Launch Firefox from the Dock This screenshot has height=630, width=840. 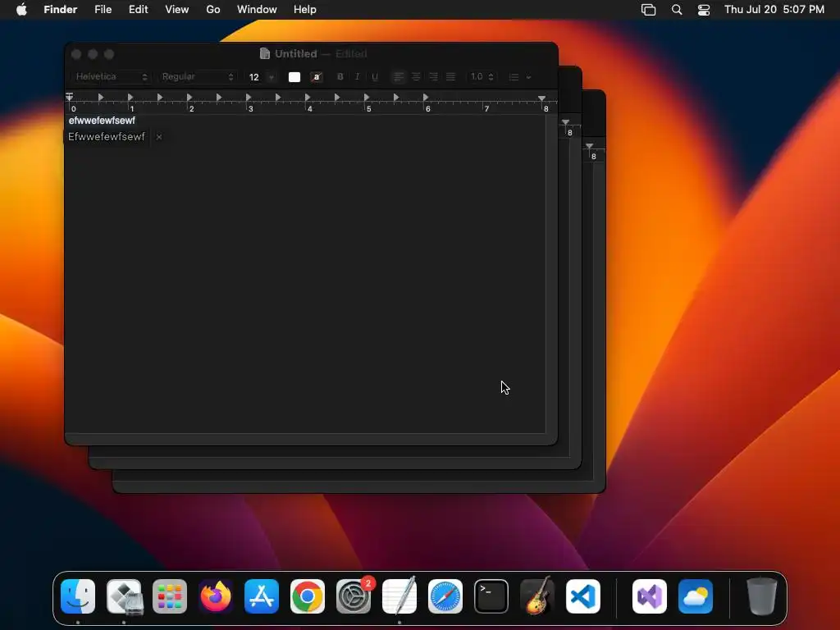(216, 596)
